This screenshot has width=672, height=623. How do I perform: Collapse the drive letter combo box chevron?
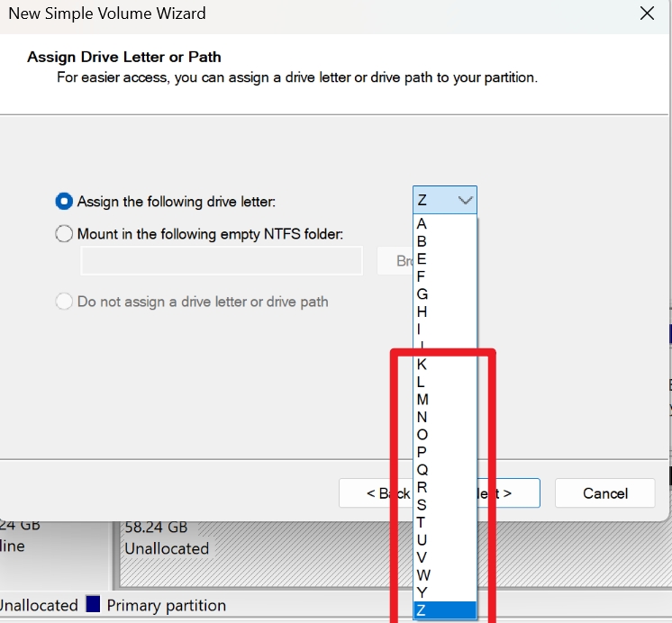[465, 201]
